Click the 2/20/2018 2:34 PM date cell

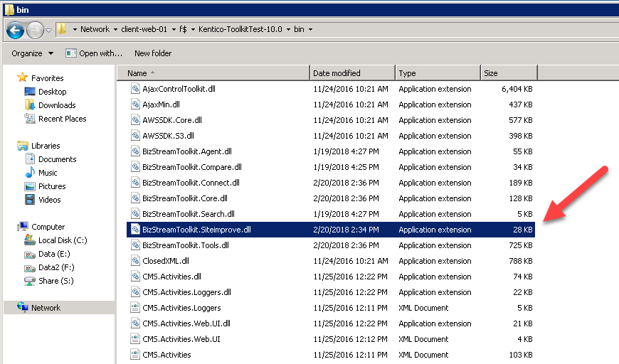[346, 230]
